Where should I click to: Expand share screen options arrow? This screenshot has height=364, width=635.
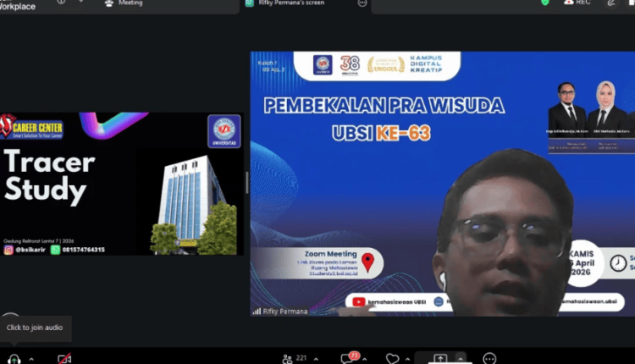coord(461,359)
